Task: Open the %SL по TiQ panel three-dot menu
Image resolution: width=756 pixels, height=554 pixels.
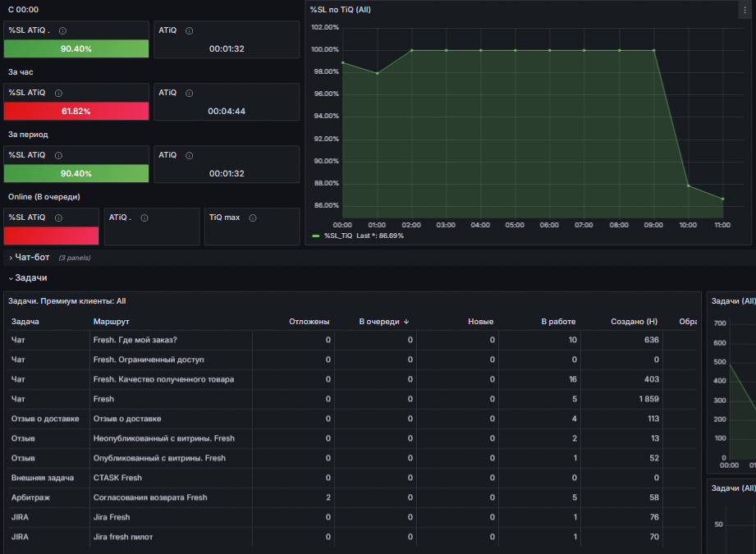Action: click(x=745, y=10)
